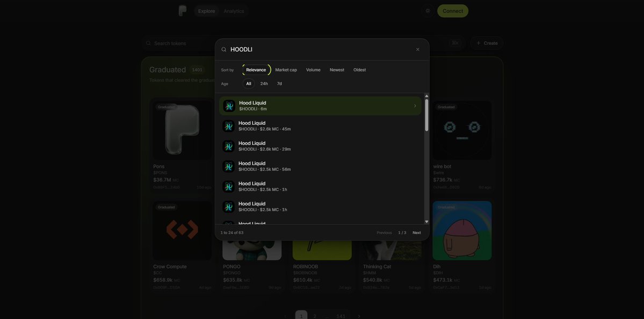Go to page 2 of graduated tokens
This screenshot has width=644, height=319.
pos(315,316)
